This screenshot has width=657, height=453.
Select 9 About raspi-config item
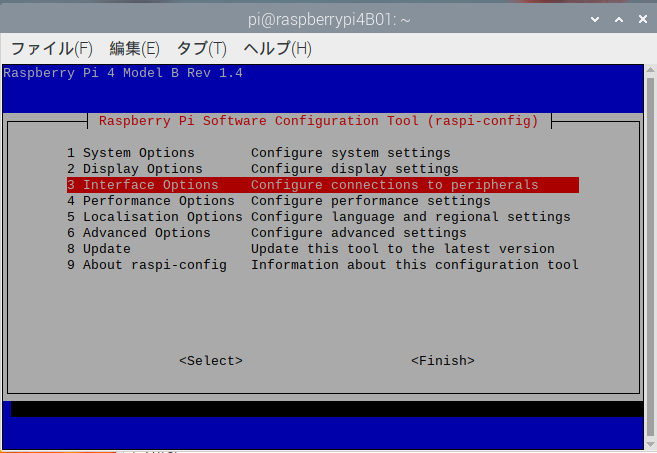pyautogui.click(x=147, y=265)
